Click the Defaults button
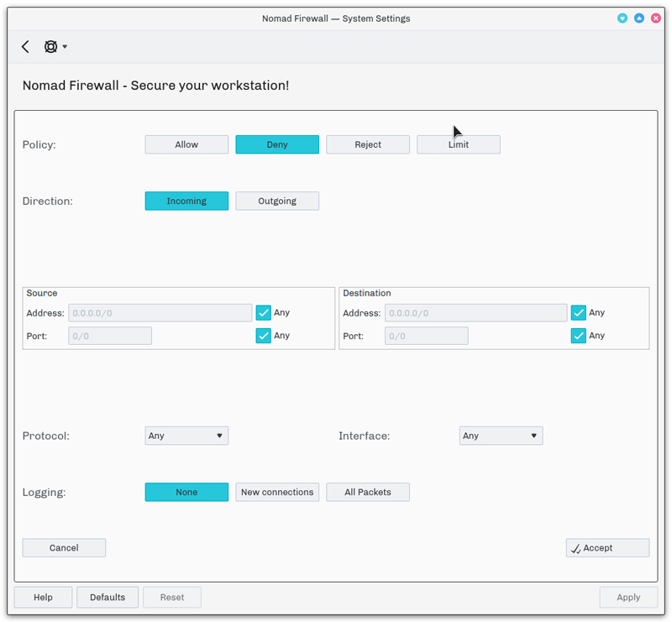This screenshot has height=622, width=672. pyautogui.click(x=108, y=597)
